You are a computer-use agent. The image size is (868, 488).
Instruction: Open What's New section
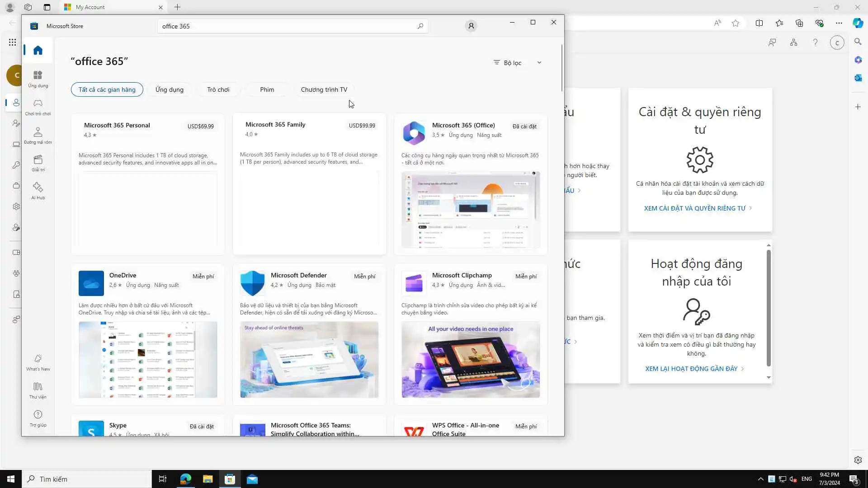38,362
